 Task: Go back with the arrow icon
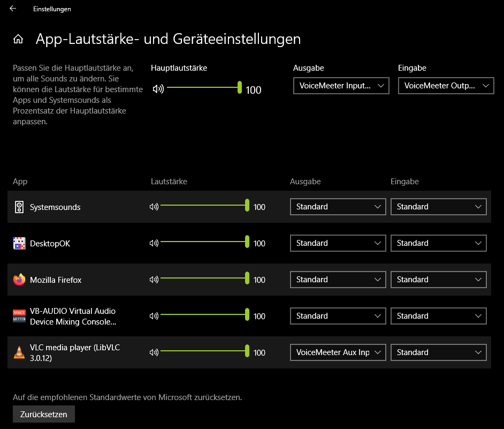(x=13, y=9)
